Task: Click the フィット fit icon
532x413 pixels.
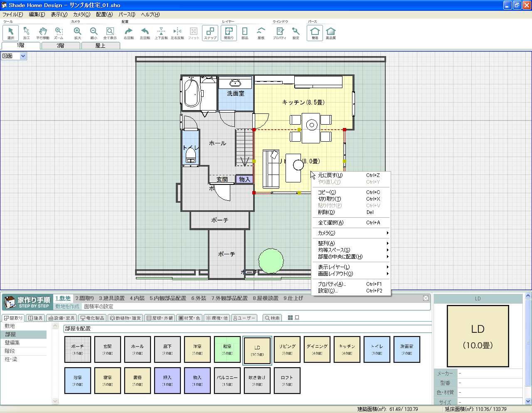Action: pyautogui.click(x=193, y=33)
